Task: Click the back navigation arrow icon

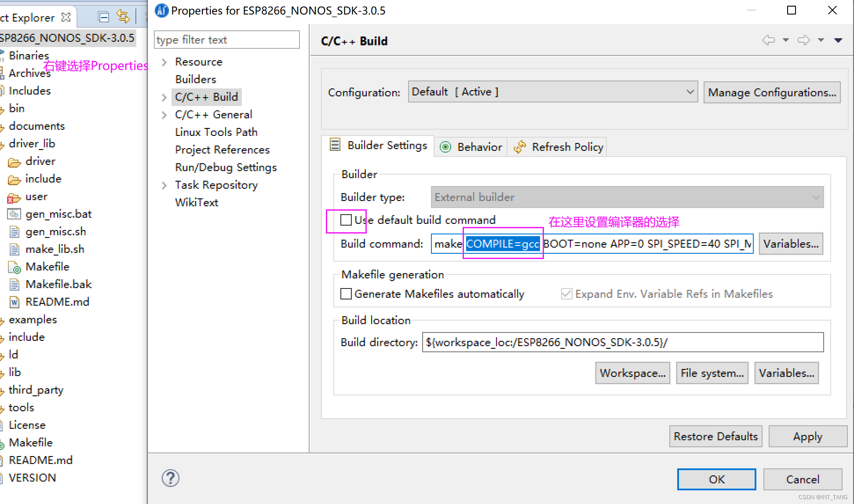Action: pyautogui.click(x=768, y=40)
